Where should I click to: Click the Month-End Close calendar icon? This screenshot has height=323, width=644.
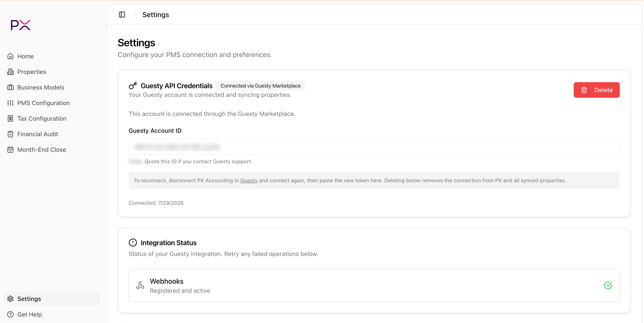10,150
